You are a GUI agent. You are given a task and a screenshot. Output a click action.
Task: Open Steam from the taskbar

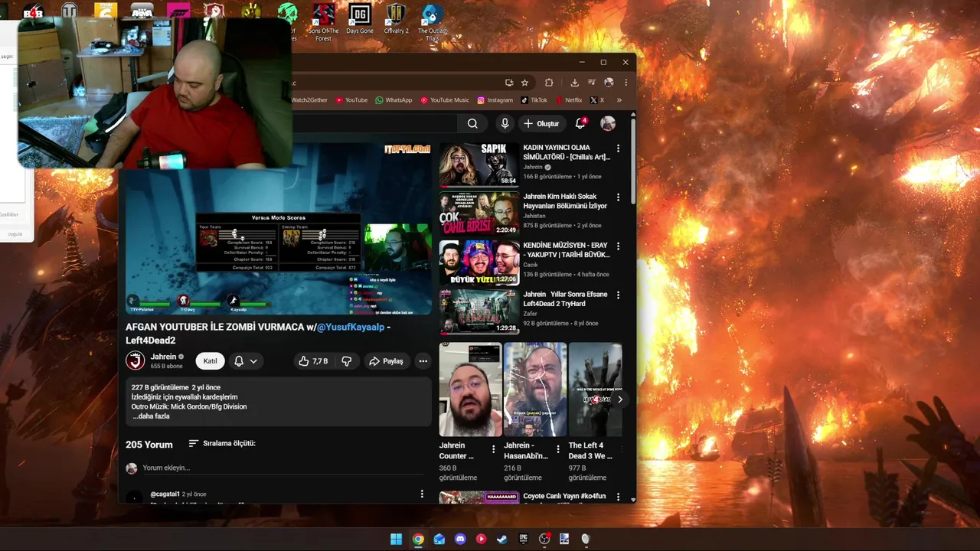pos(502,539)
